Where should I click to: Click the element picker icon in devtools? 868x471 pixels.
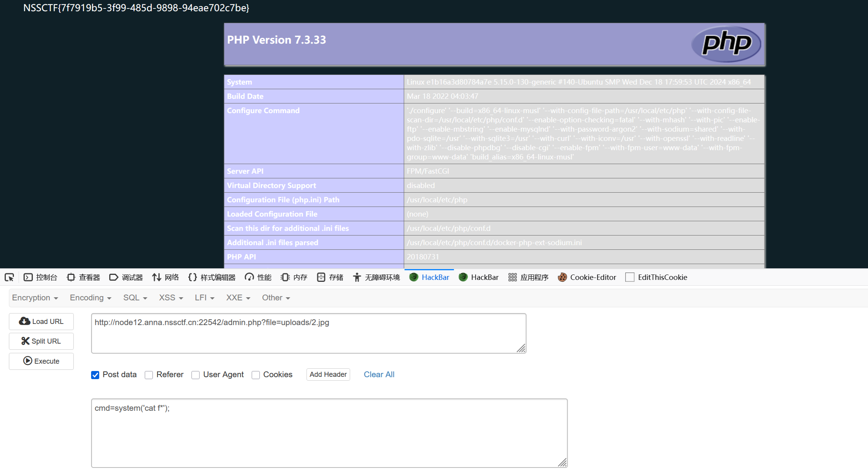9,277
